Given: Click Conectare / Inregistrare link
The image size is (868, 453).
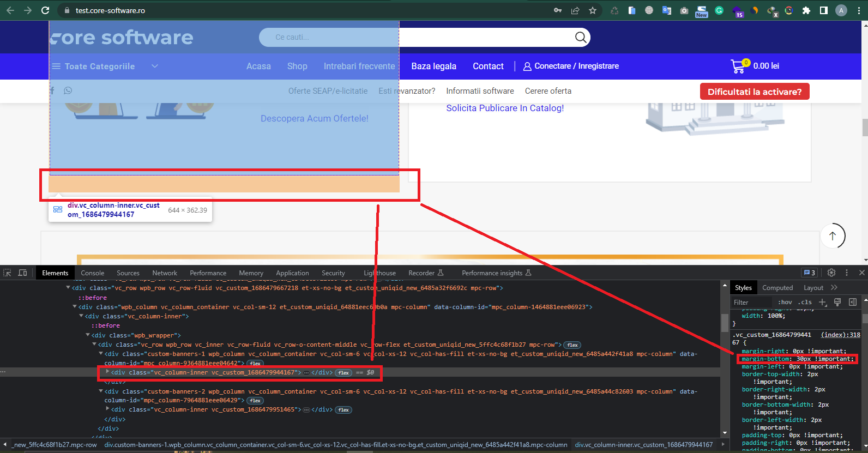Looking at the screenshot, I should [x=571, y=66].
